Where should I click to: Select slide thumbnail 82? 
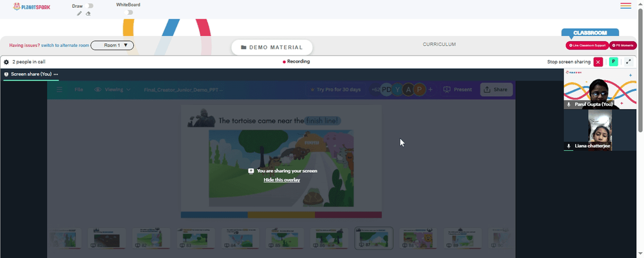(151, 238)
